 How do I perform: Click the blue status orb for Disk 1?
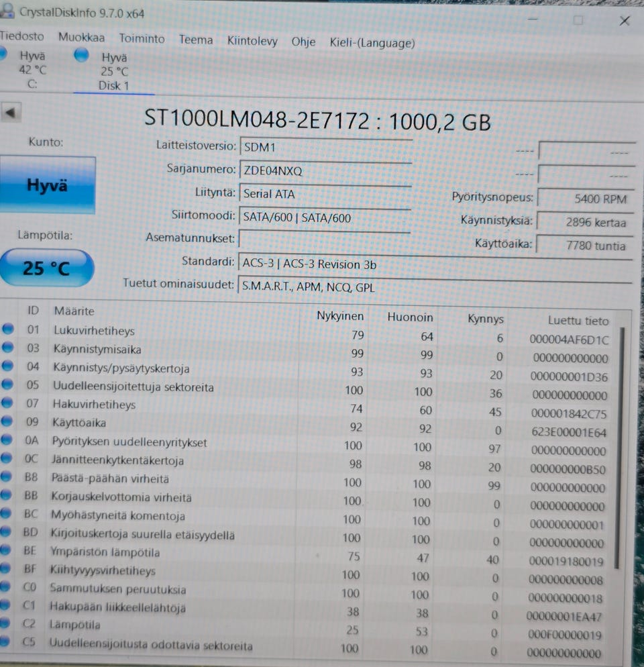[x=81, y=55]
